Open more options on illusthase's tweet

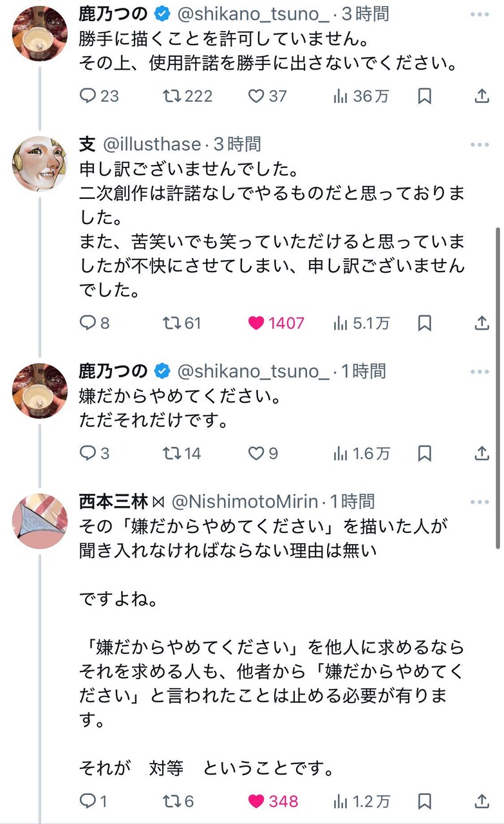[480, 144]
